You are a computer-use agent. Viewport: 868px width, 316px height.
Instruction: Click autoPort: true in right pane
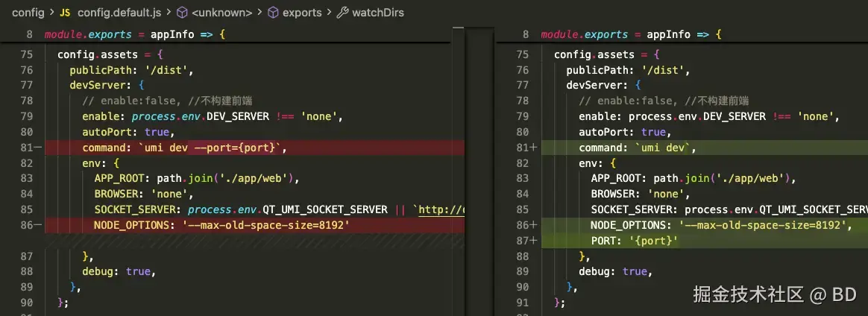pyautogui.click(x=625, y=132)
